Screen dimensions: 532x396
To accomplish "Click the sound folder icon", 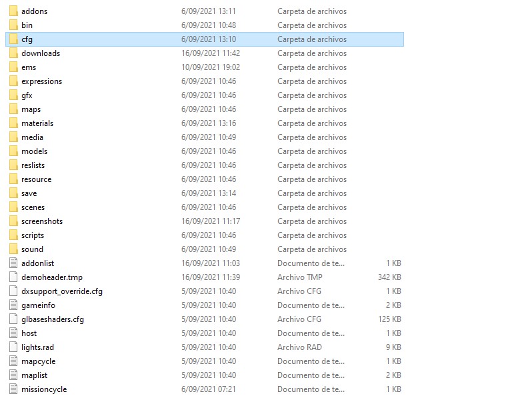I will 13,249.
